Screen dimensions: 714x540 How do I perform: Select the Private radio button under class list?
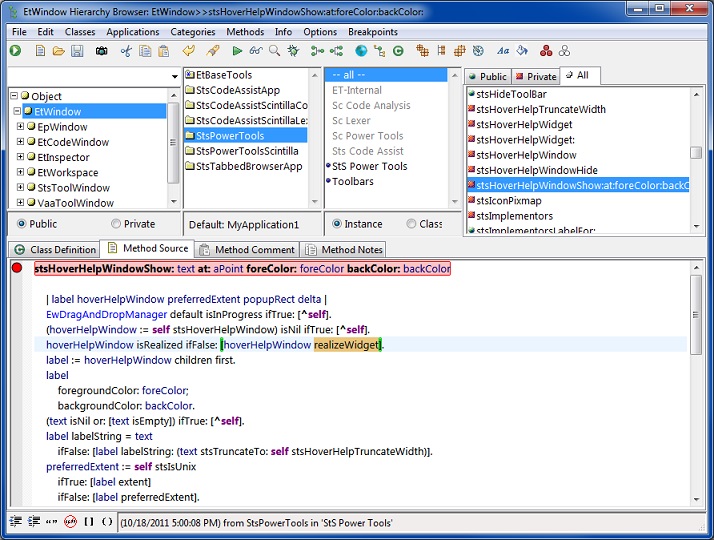coord(117,224)
